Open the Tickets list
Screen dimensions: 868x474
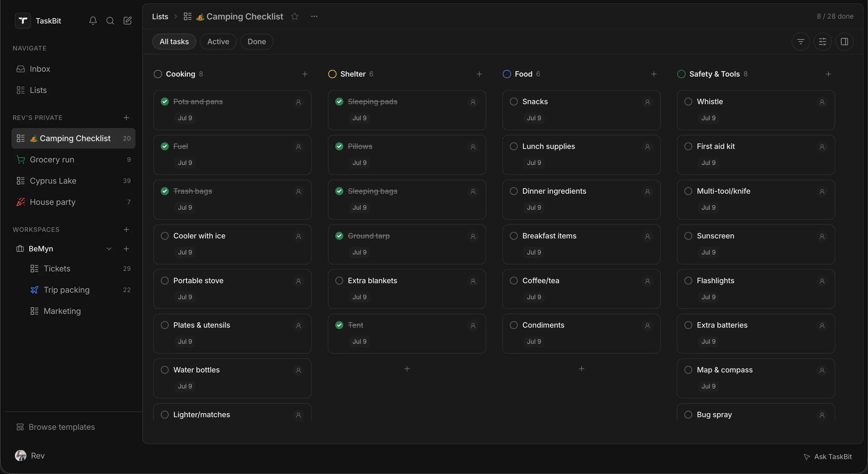pyautogui.click(x=80, y=269)
